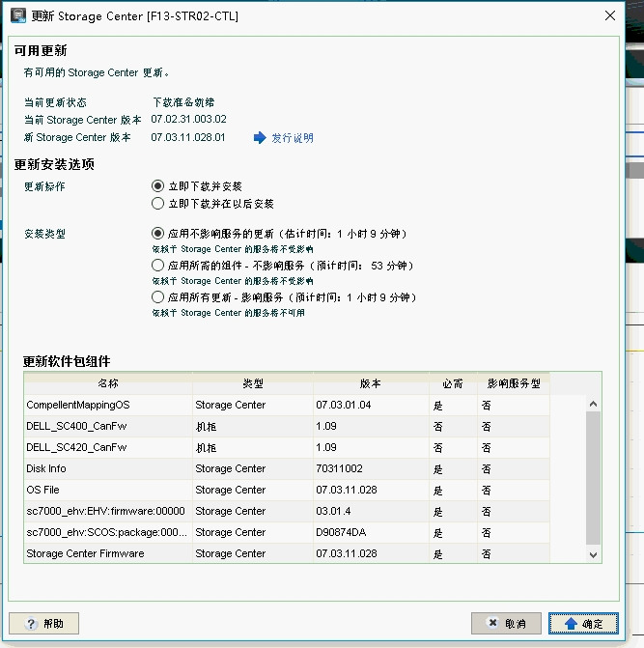The height and width of the screenshot is (648, 644).
Task: Select sc7000_ehv:SCOS:package row
Action: tap(287, 532)
